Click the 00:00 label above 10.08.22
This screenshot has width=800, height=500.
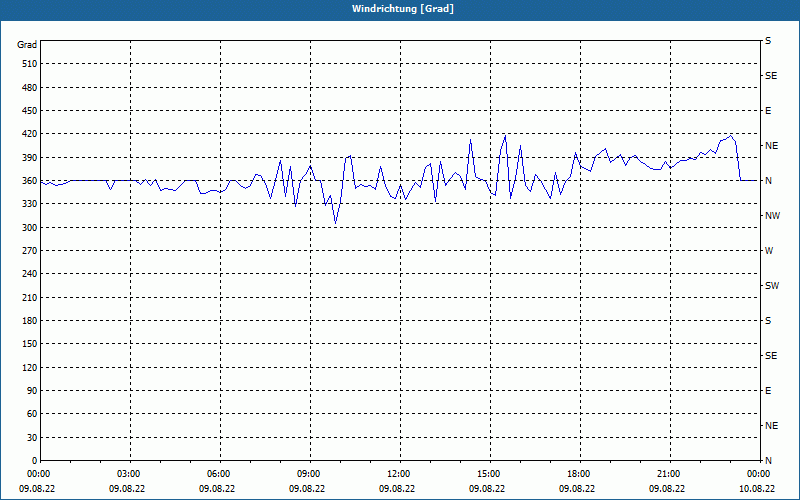[x=759, y=474]
